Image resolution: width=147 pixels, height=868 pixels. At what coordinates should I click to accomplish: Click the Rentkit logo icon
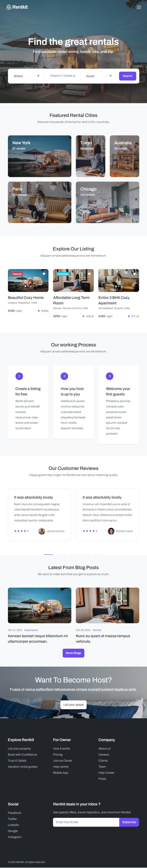pyautogui.click(x=9, y=7)
